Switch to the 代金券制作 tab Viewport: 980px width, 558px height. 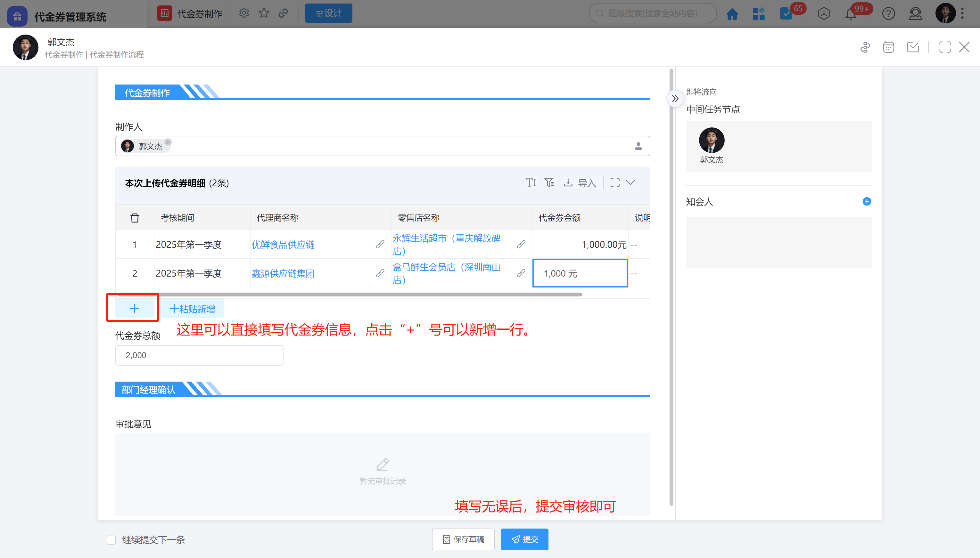[190, 13]
